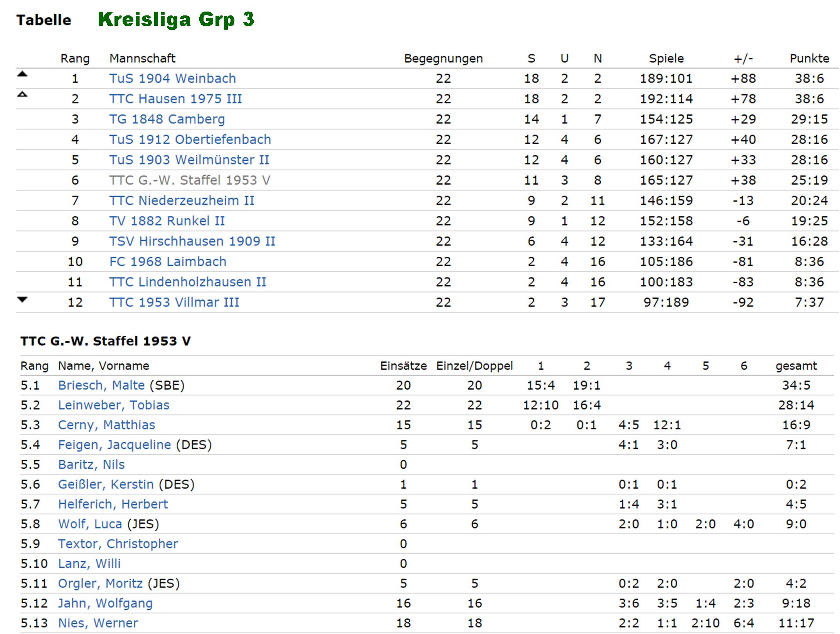Image resolution: width=840 pixels, height=634 pixels.
Task: Click the 29:15 points value
Action: pyautogui.click(x=809, y=119)
